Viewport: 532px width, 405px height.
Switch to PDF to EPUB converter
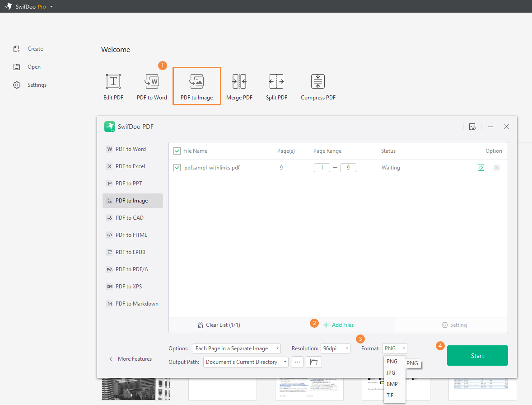click(x=133, y=252)
